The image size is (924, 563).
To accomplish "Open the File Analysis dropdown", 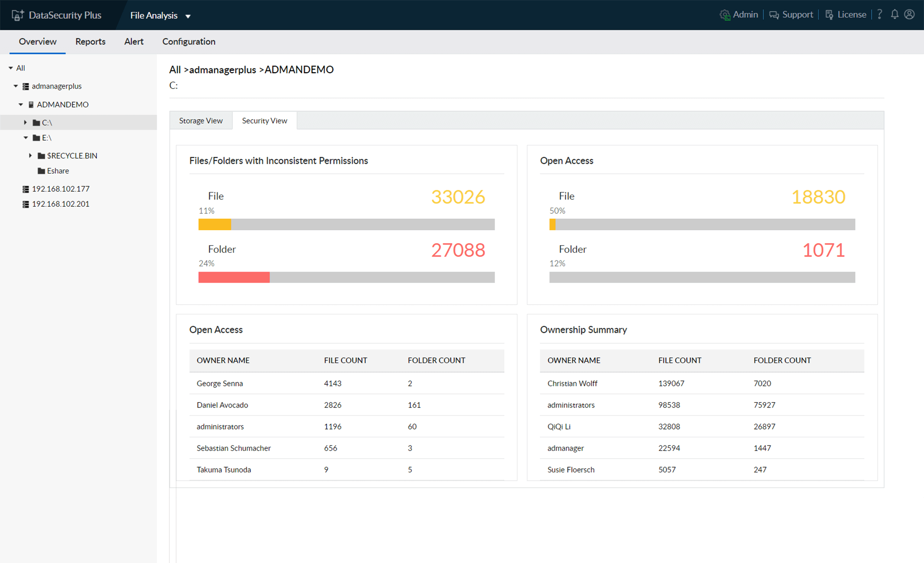I will pyautogui.click(x=188, y=16).
